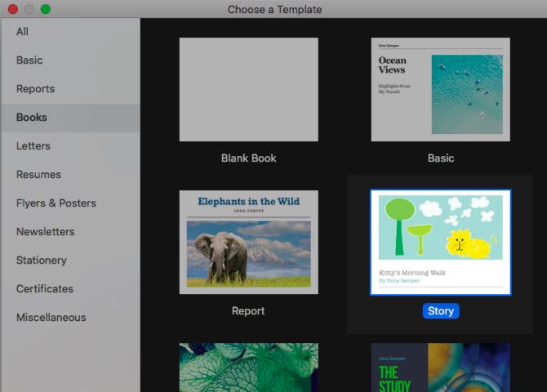Choose The Study template thumbnail
This screenshot has height=392, width=547.
[441, 367]
